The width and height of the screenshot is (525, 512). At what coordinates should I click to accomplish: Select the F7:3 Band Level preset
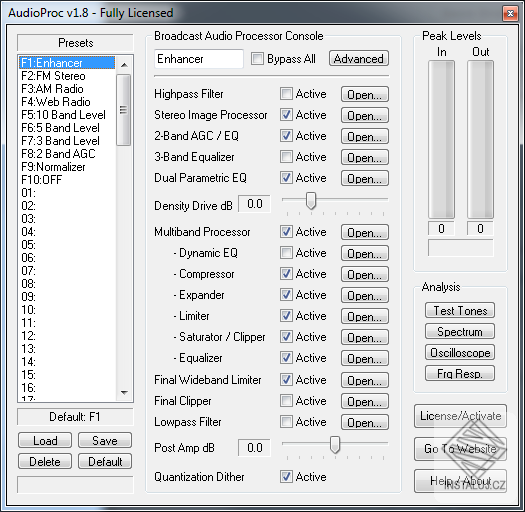[x=67, y=141]
